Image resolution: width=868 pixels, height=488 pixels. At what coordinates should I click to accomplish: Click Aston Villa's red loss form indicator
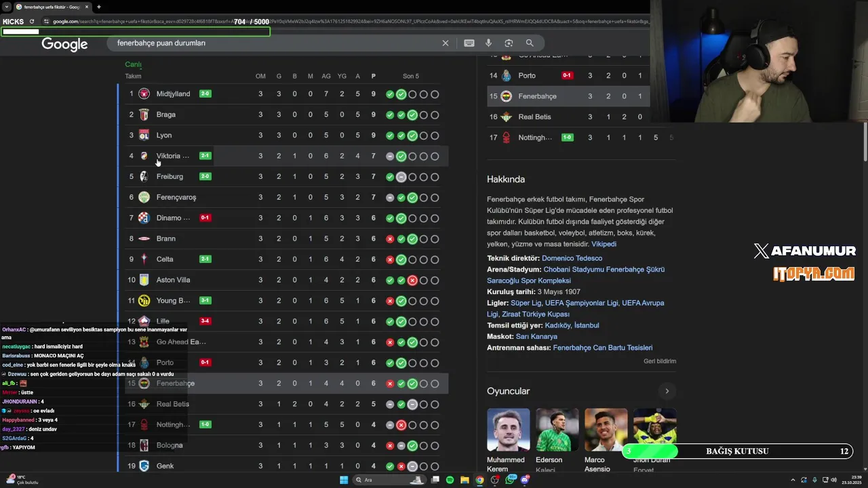412,280
